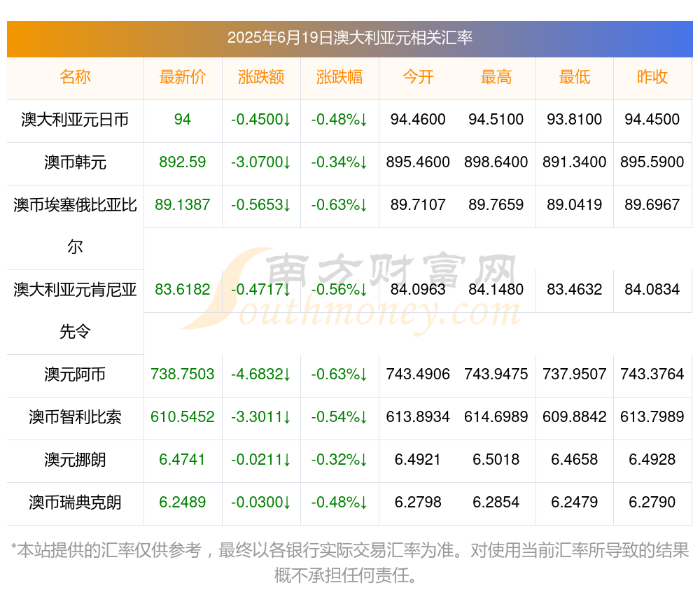Click opening value 895.4600
The width and height of the screenshot is (700, 597).
click(x=418, y=162)
